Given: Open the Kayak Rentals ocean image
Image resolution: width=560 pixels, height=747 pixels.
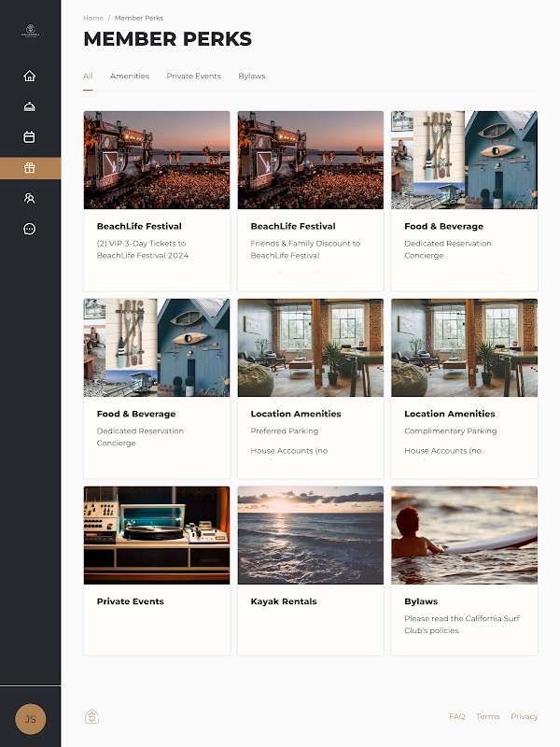Looking at the screenshot, I should coord(311,535).
